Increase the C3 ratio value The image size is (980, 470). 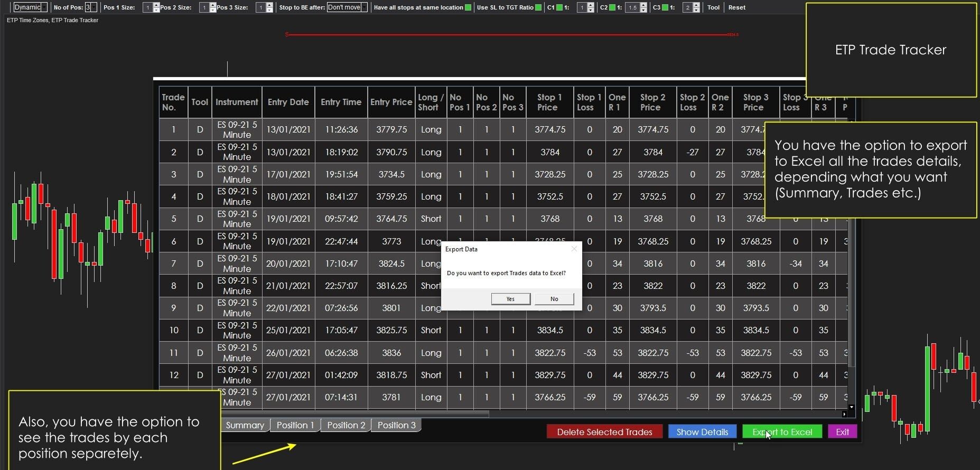tap(697, 5)
